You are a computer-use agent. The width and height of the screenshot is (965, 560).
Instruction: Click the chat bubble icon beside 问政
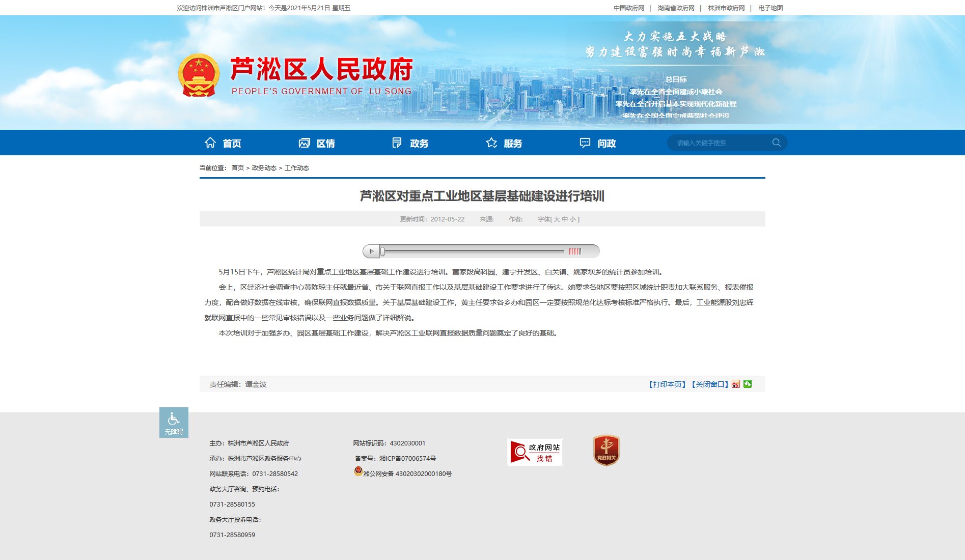pos(585,143)
